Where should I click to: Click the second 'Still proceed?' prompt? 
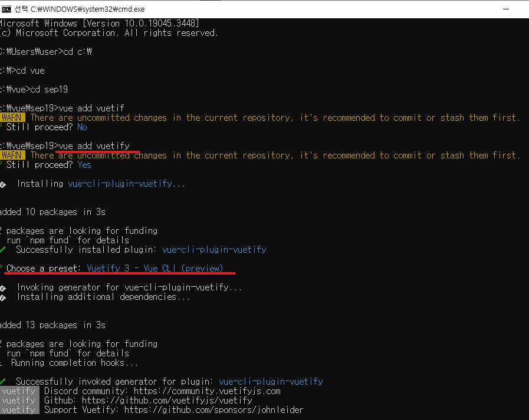coord(40,165)
